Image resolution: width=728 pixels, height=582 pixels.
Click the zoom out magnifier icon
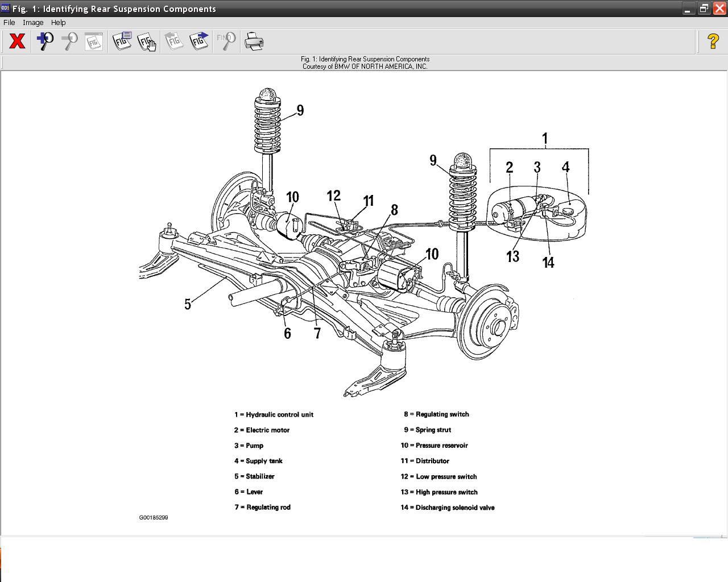[69, 41]
